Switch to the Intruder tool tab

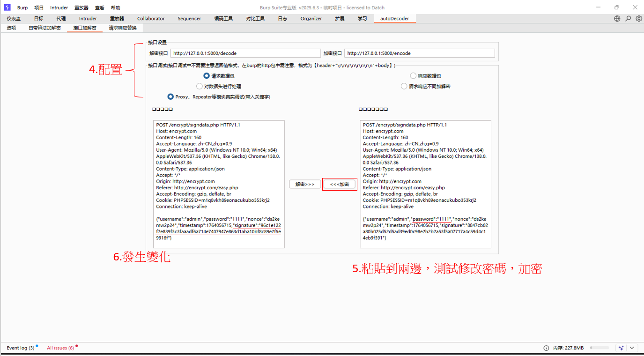88,19
